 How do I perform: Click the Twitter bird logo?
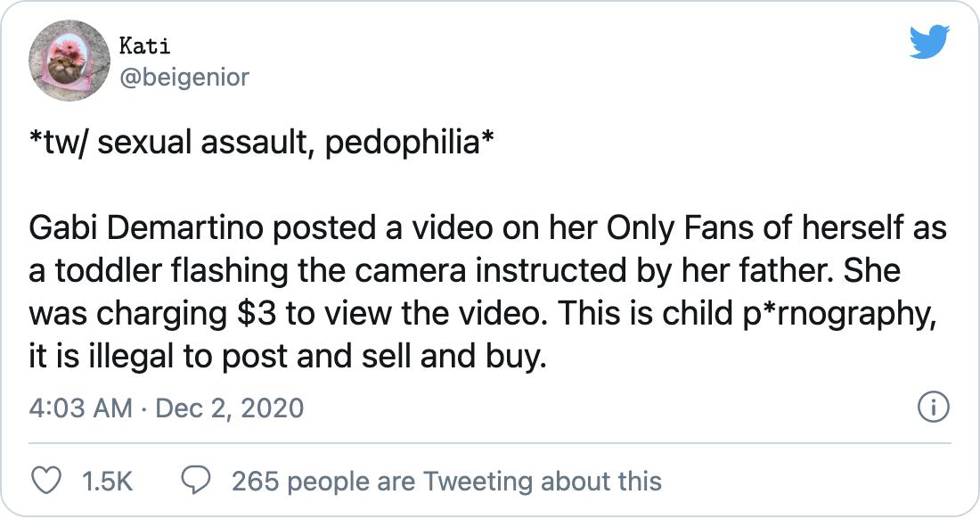click(x=930, y=43)
